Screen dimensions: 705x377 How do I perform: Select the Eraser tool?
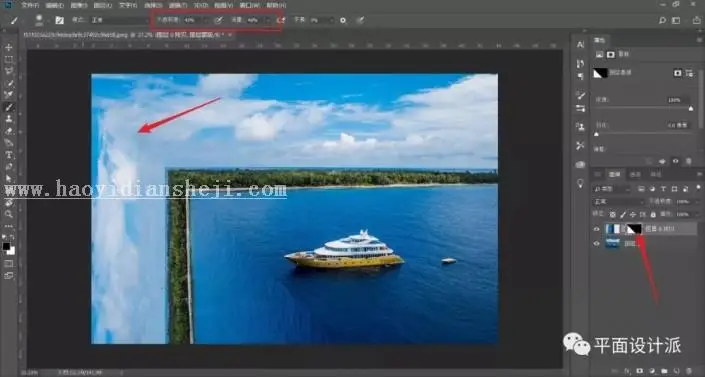point(8,131)
